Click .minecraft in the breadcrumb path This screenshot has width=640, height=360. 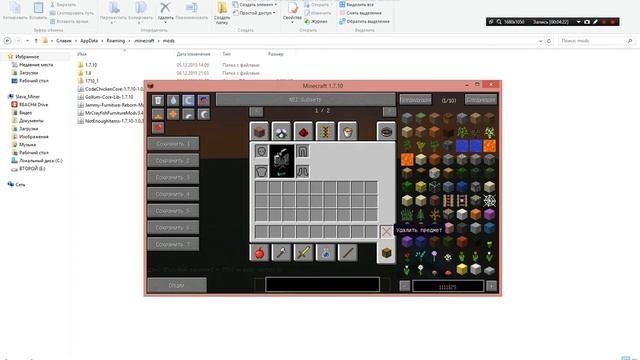click(x=144, y=41)
